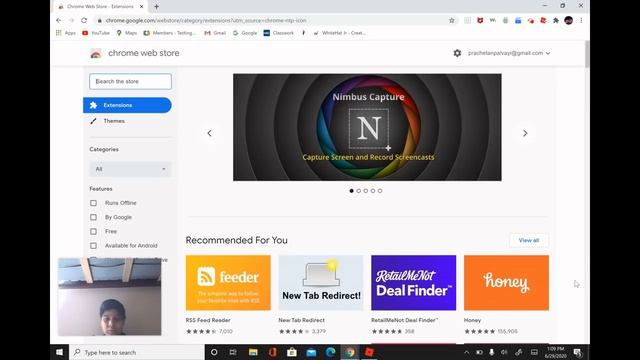Select the first carousel dot

[351, 191]
